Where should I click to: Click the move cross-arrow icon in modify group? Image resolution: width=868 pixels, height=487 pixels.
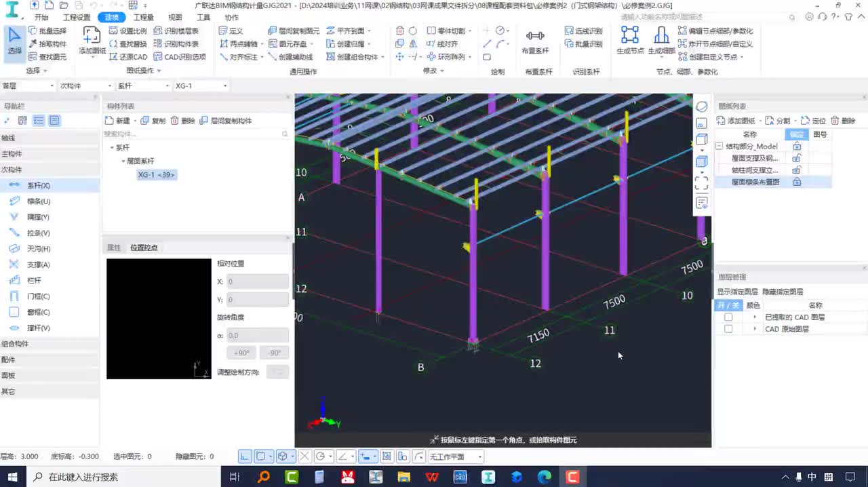point(400,57)
